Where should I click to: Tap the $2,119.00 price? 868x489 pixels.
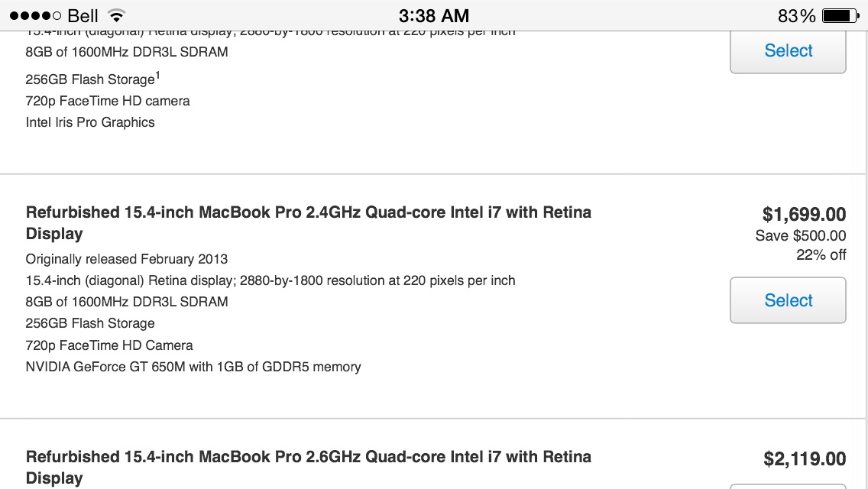(x=805, y=458)
